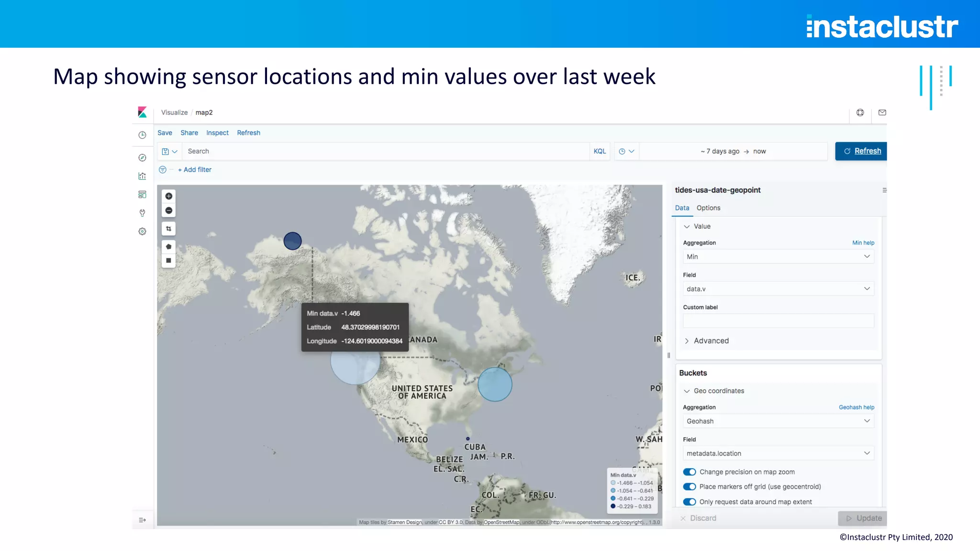
Task: Expand the Advanced section
Action: pos(706,341)
